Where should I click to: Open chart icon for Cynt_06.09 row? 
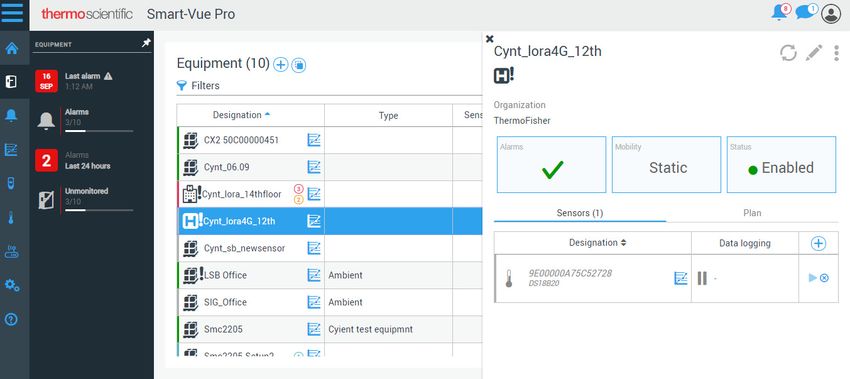coord(314,167)
